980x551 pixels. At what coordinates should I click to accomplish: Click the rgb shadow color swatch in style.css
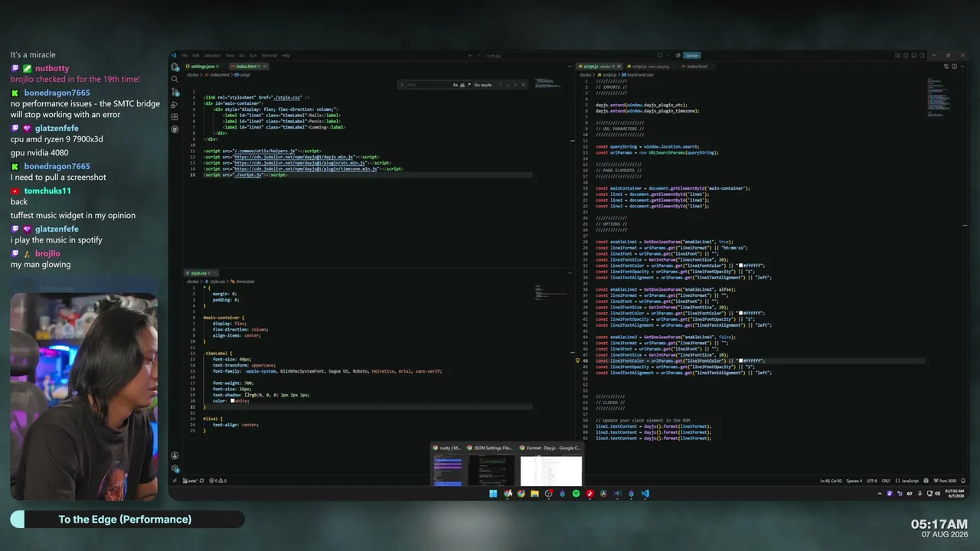247,395
